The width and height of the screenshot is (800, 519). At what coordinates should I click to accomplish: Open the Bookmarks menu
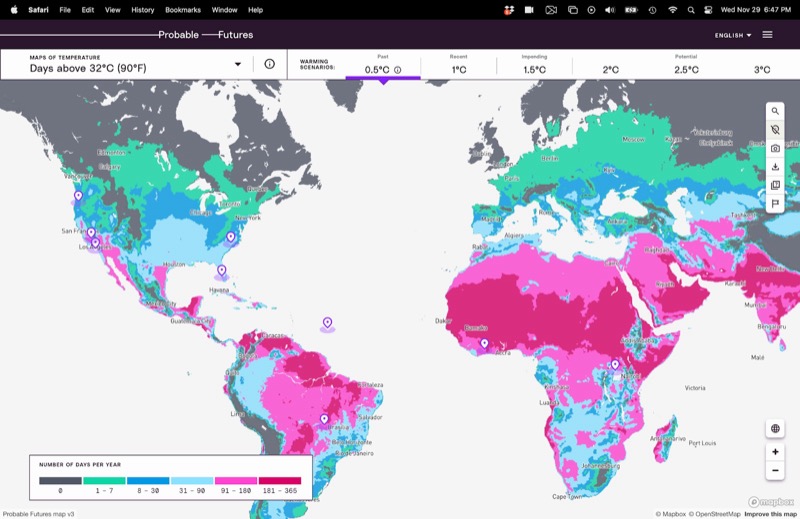coord(183,10)
